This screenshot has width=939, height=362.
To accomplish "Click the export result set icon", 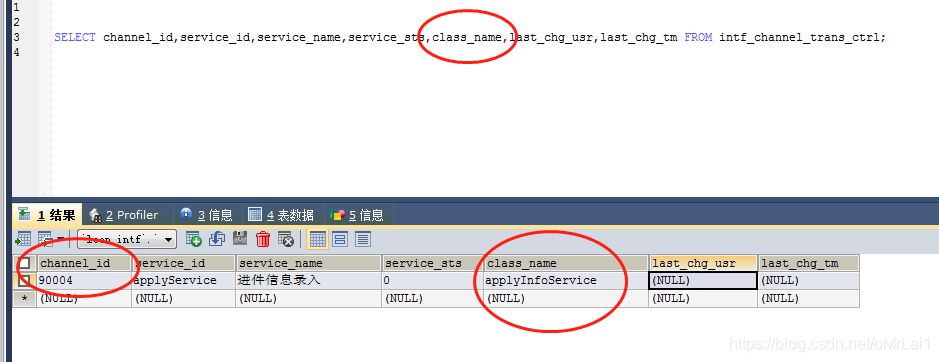I will [x=24, y=240].
